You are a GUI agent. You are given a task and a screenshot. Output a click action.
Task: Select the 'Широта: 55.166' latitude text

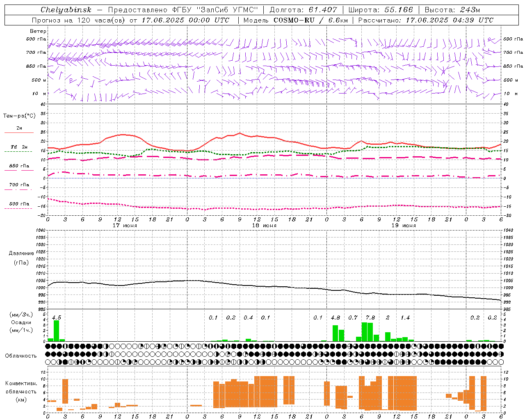tap(381, 10)
